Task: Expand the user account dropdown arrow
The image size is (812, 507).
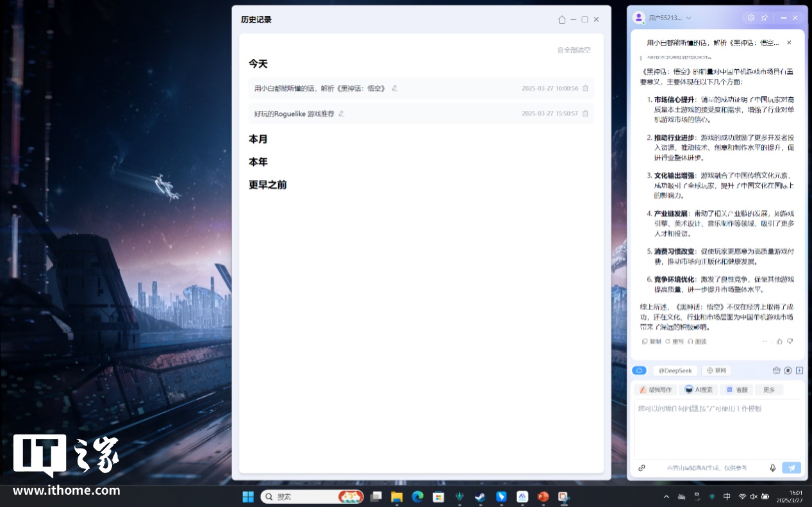Action: (x=689, y=18)
